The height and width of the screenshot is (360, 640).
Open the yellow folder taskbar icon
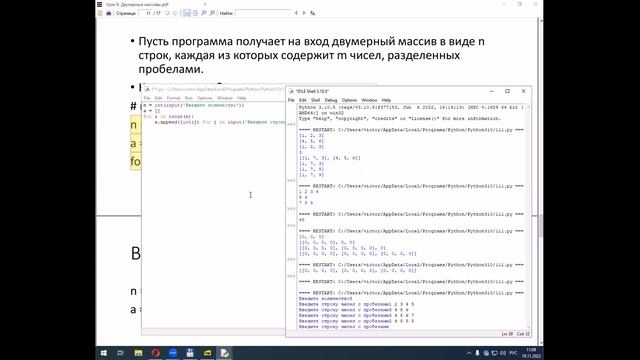pyautogui.click(x=207, y=353)
